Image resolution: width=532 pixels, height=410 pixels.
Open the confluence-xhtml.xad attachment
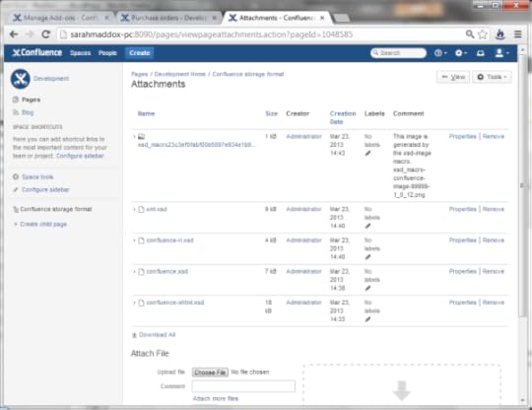[x=175, y=303]
